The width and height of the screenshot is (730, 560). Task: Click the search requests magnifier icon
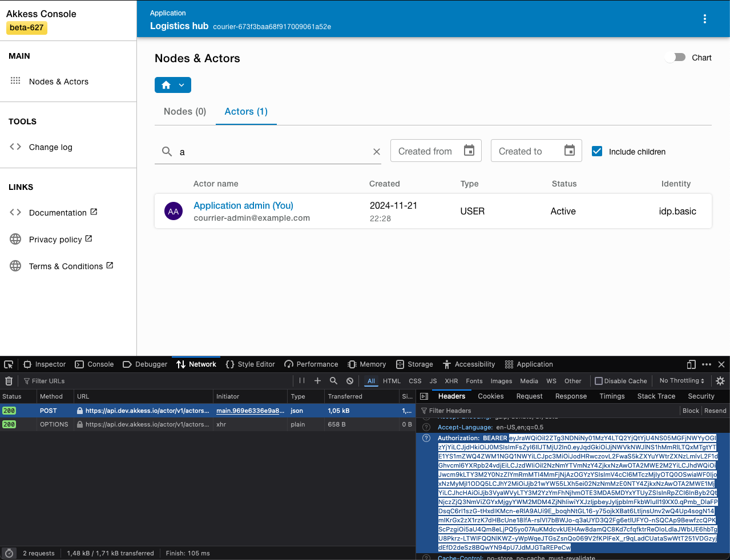pyautogui.click(x=333, y=381)
